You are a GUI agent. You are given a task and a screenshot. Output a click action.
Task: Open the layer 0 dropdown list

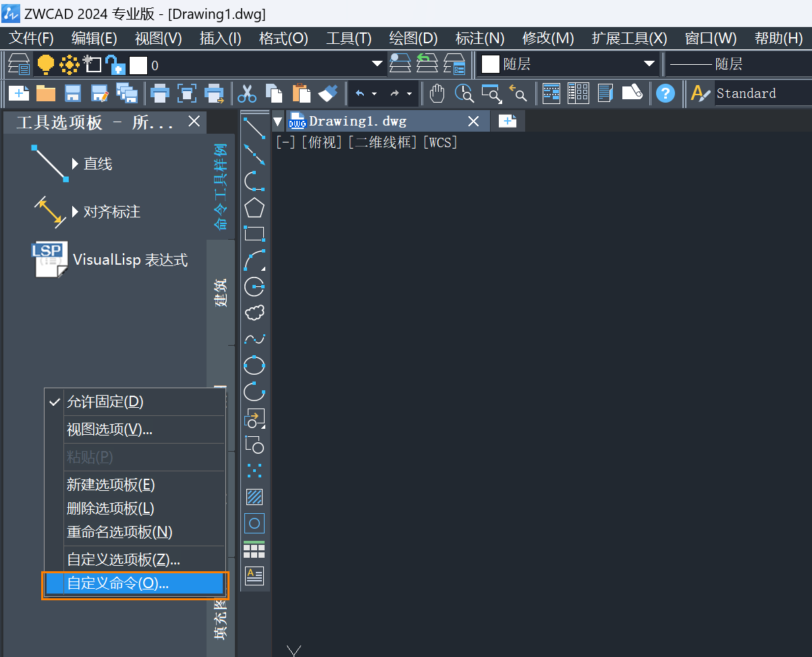click(x=377, y=64)
